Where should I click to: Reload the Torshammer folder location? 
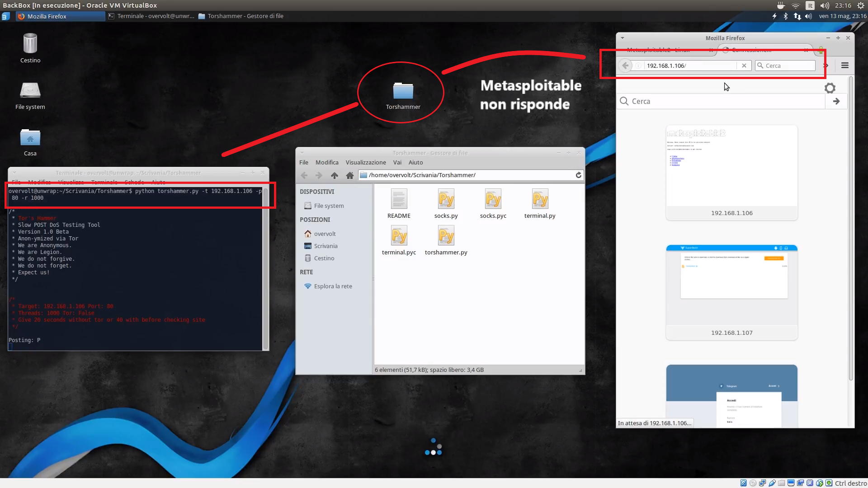[x=578, y=175]
